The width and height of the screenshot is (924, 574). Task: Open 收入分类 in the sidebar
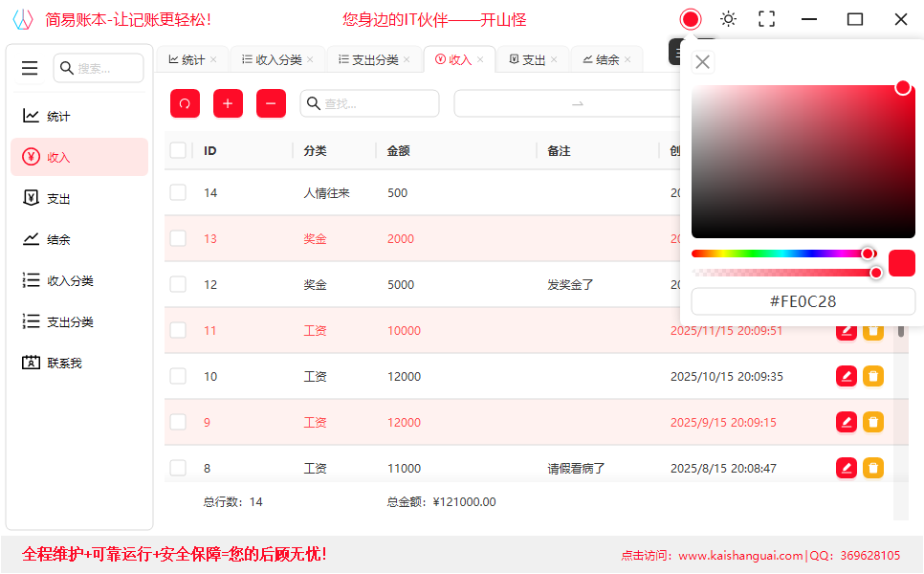[79, 280]
